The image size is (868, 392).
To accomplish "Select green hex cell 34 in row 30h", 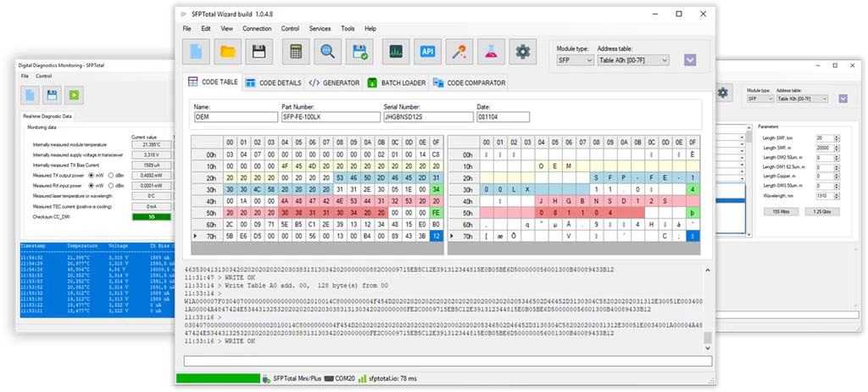I will tap(436, 189).
